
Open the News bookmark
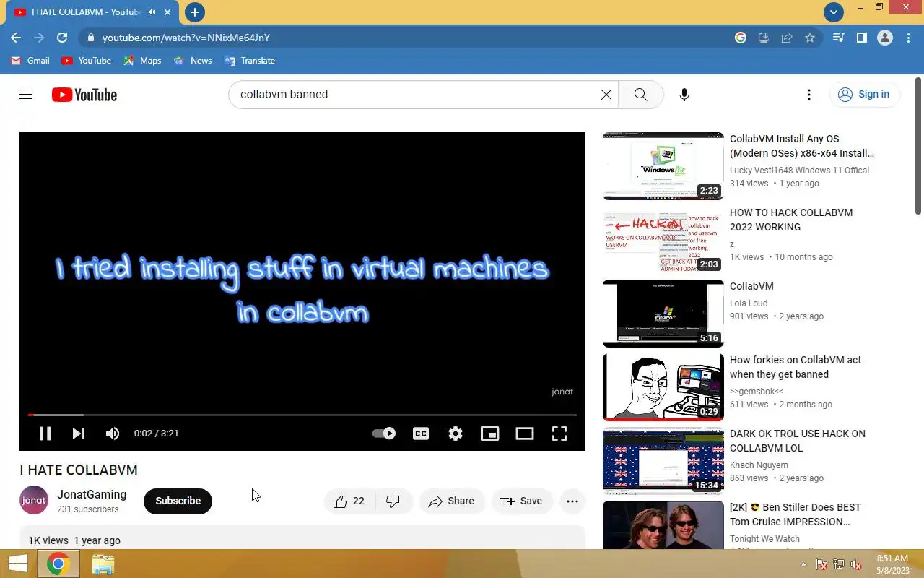tap(192, 61)
